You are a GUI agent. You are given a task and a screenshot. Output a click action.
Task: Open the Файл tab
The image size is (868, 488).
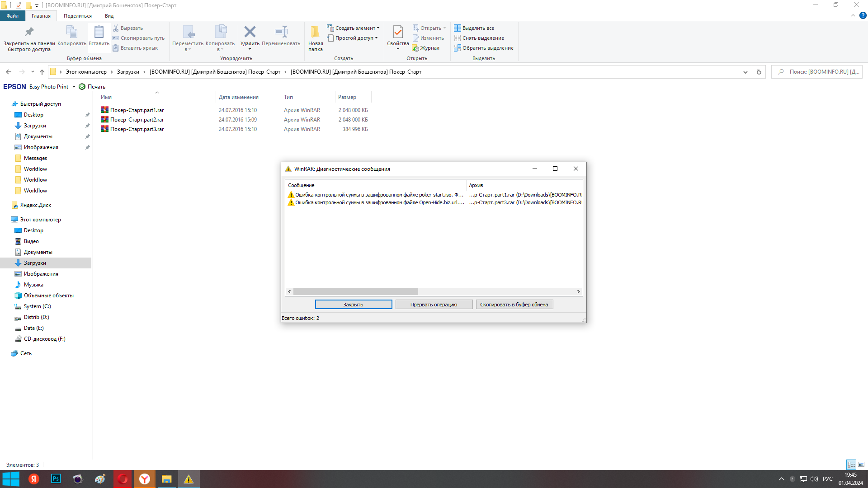coord(13,16)
